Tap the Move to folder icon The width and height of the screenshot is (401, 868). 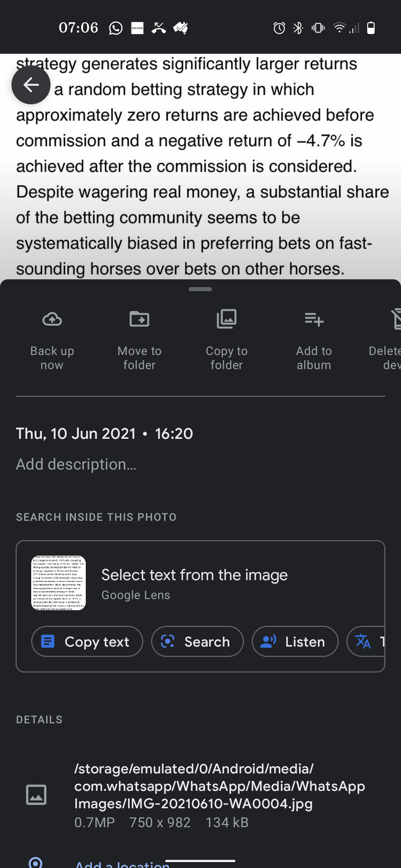click(x=139, y=319)
